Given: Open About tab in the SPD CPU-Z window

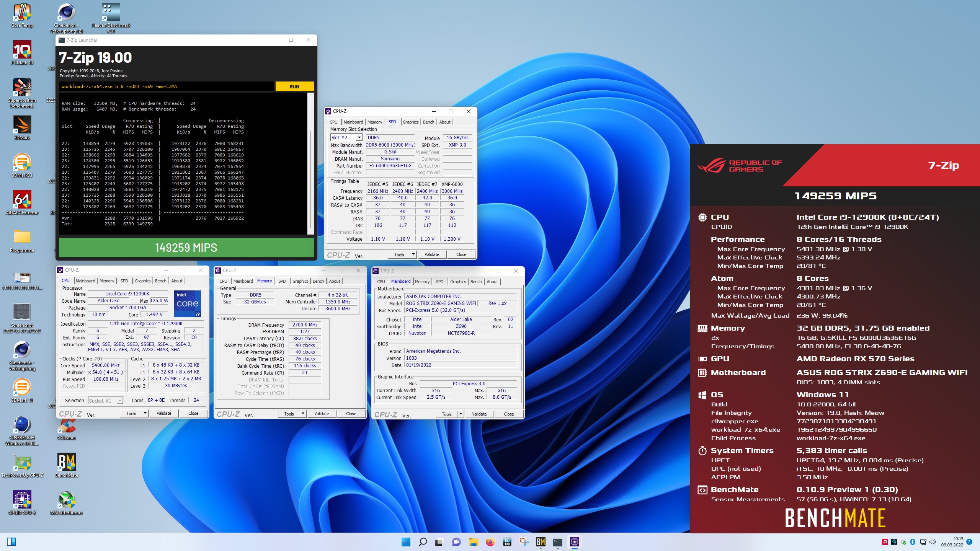Looking at the screenshot, I should [x=445, y=122].
